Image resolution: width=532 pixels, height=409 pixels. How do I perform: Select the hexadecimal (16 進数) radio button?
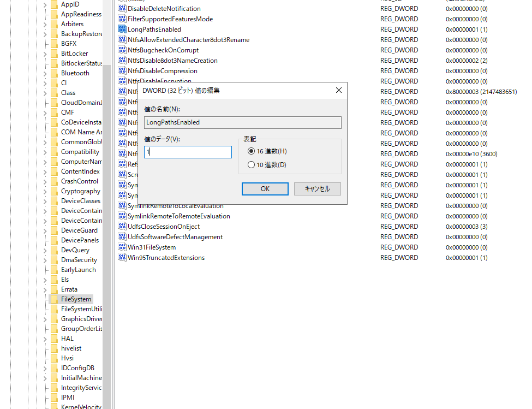point(251,151)
